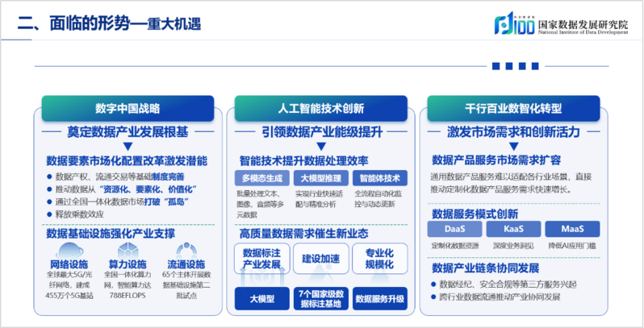The height and width of the screenshot is (328, 644).
Task: Click the down arrow under 激发市场需求和创新活力
Action: 514,146
